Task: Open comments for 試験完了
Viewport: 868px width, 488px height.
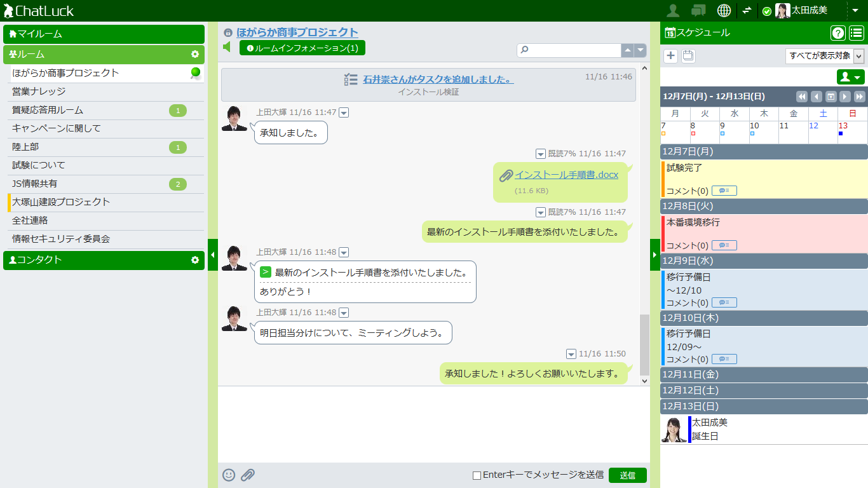Action: pyautogui.click(x=724, y=191)
